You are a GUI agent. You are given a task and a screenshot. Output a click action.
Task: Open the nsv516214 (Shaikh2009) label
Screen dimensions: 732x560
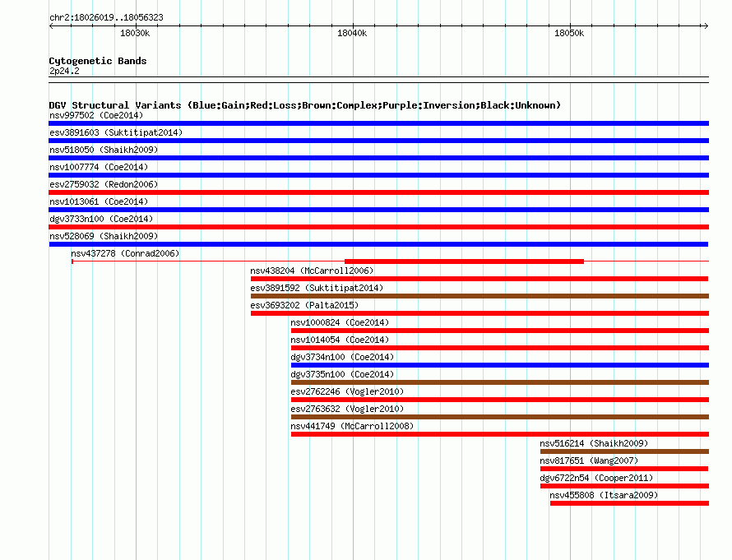[594, 443]
